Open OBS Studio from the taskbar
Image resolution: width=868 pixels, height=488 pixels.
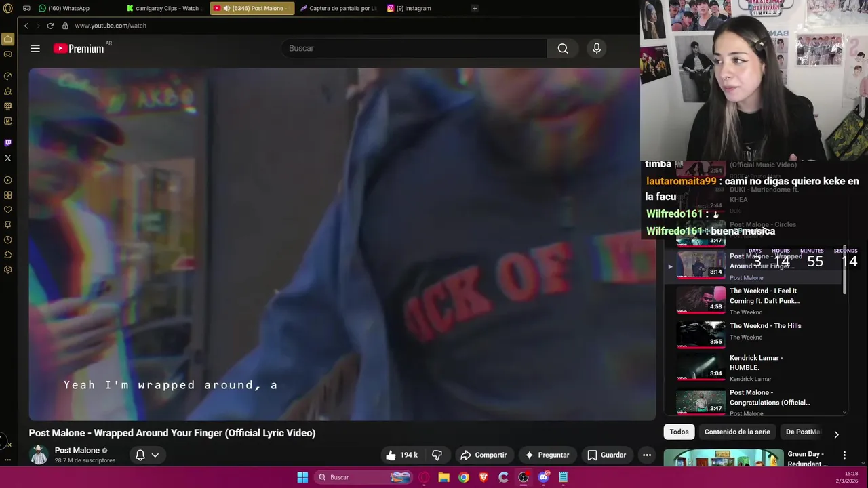(524, 477)
